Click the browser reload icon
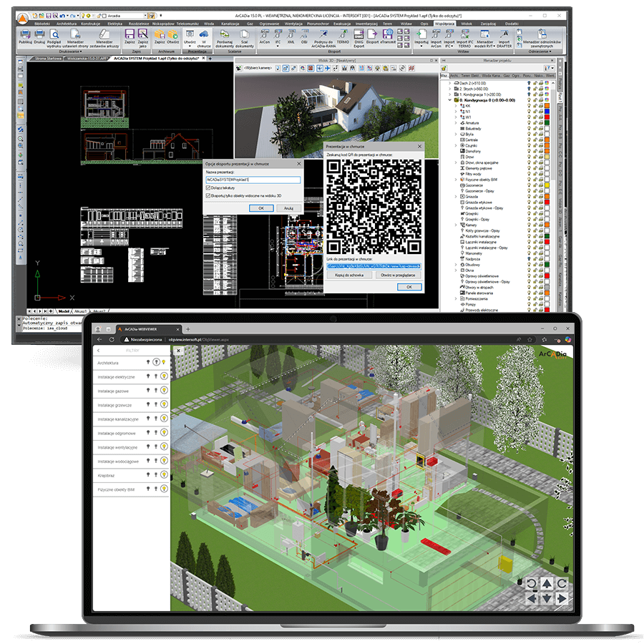The width and height of the screenshot is (644, 644). pyautogui.click(x=112, y=340)
